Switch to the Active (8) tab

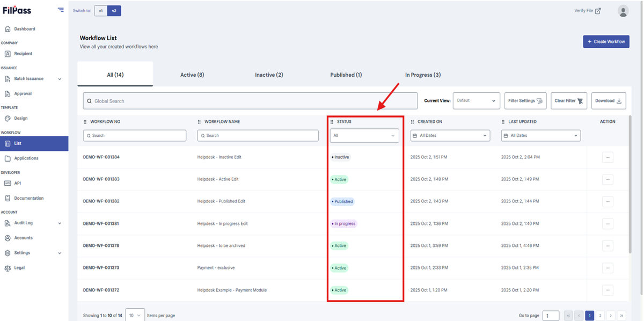coord(192,75)
